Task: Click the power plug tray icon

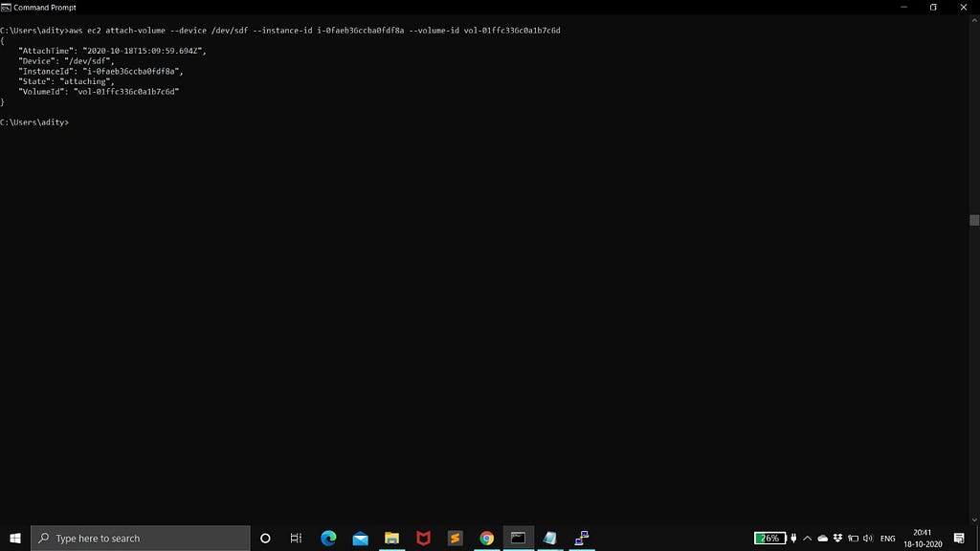Action: 793,538
